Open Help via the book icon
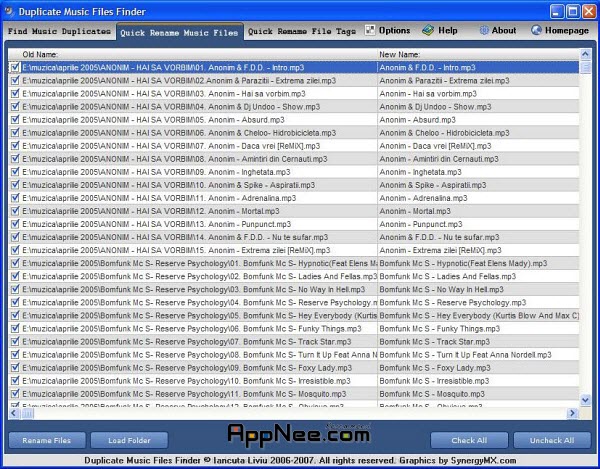 click(428, 30)
